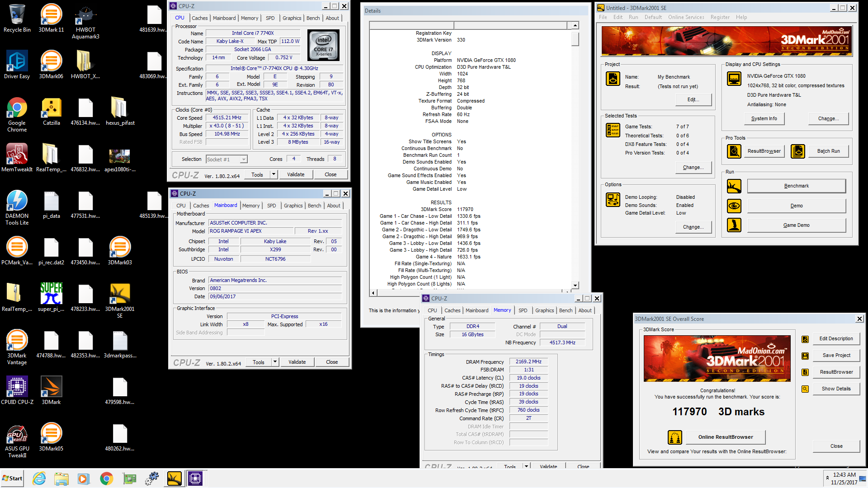This screenshot has height=488, width=868.
Task: Click the Details vertical scrollbar down arrow
Action: (x=575, y=285)
